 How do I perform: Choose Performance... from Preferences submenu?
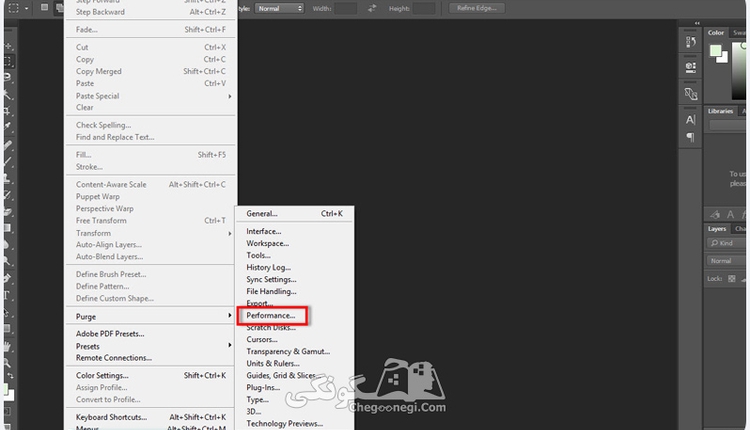pos(271,315)
